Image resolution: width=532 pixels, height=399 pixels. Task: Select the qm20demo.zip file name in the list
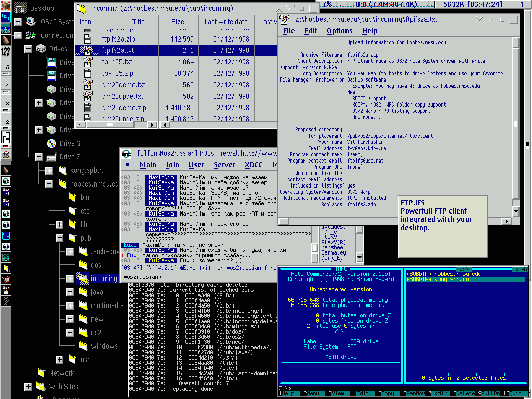(124, 108)
